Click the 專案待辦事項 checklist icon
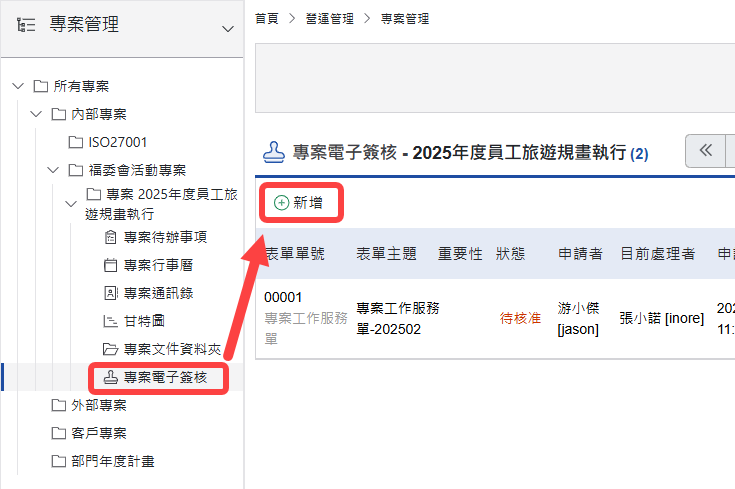735x489 pixels. [111, 237]
